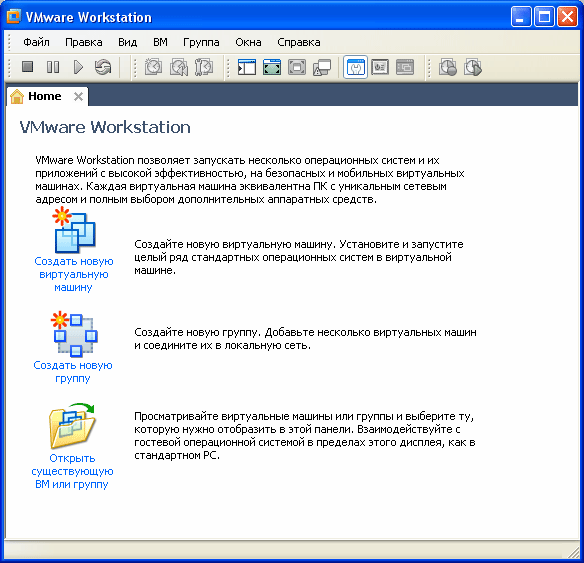This screenshot has width=584, height=563.
Task: Click the Appliance view icon
Action: coord(380,67)
